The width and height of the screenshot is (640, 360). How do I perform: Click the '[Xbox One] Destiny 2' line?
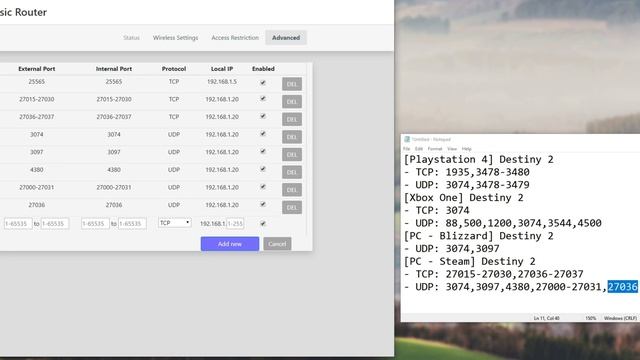pyautogui.click(x=463, y=198)
